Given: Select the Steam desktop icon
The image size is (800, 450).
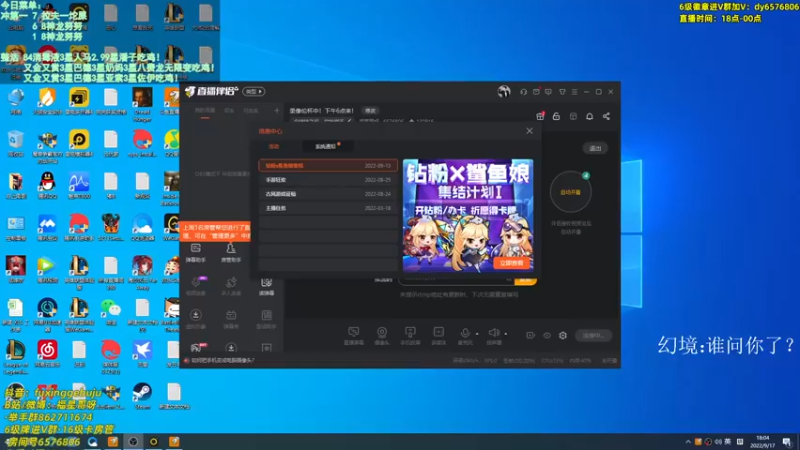Looking at the screenshot, I should pyautogui.click(x=142, y=396).
